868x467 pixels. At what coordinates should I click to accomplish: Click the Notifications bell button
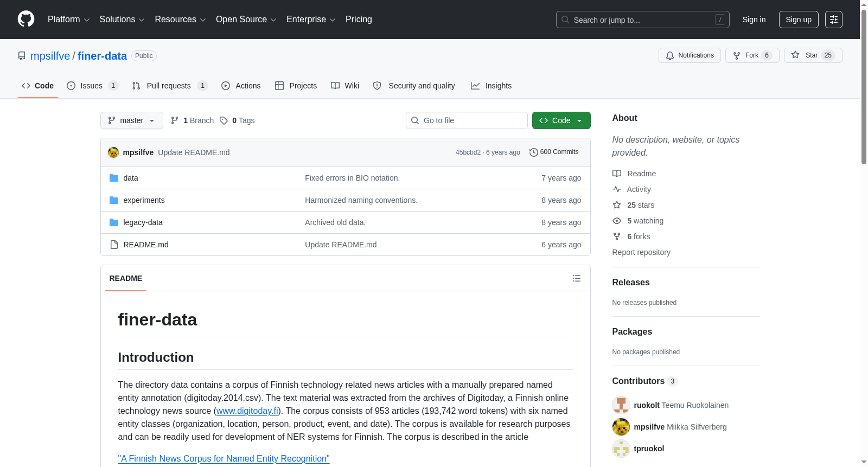point(690,55)
